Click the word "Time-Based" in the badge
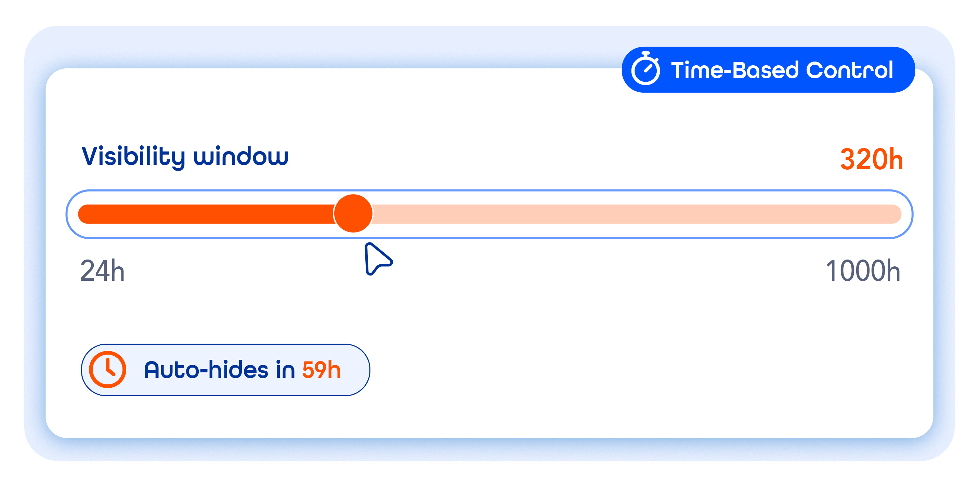This screenshot has height=490, width=980. tap(734, 70)
